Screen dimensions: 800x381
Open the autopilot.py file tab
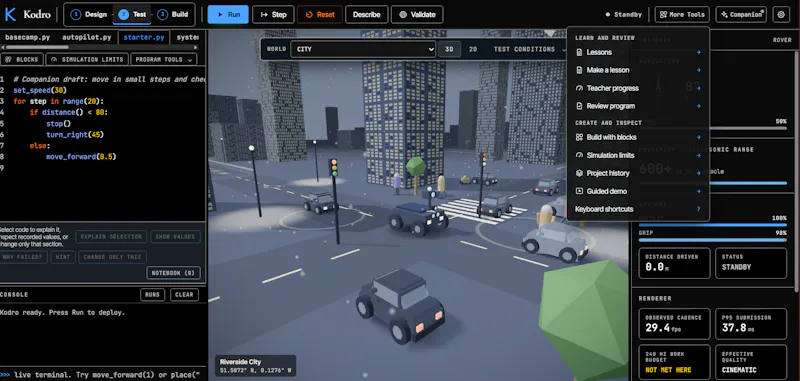(87, 37)
